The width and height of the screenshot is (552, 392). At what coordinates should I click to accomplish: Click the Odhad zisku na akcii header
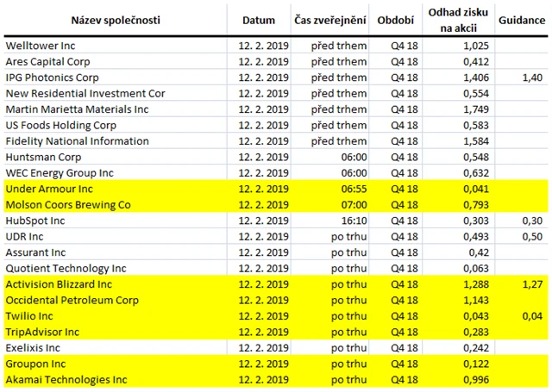point(458,20)
